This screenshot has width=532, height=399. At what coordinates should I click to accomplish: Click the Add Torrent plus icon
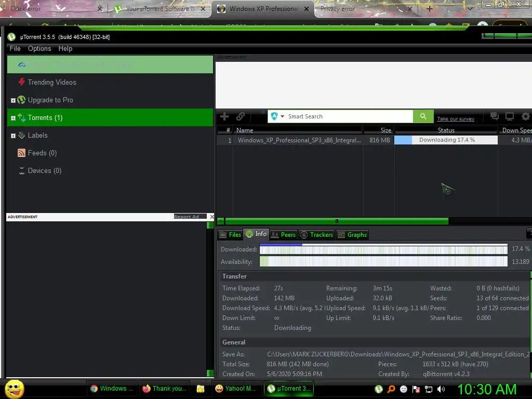[x=224, y=116]
